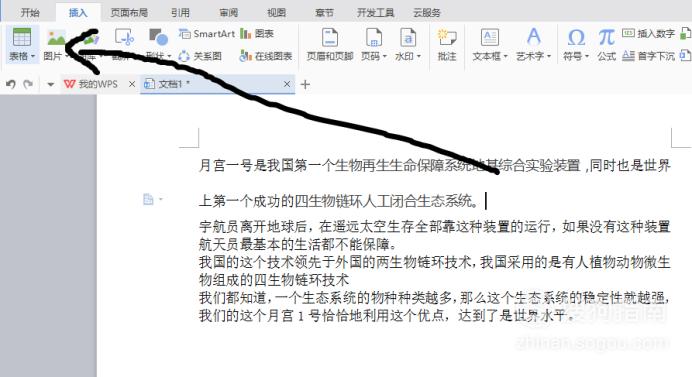Click the Undo arrow
Screen dimensions: 692x377
[x=11, y=84]
